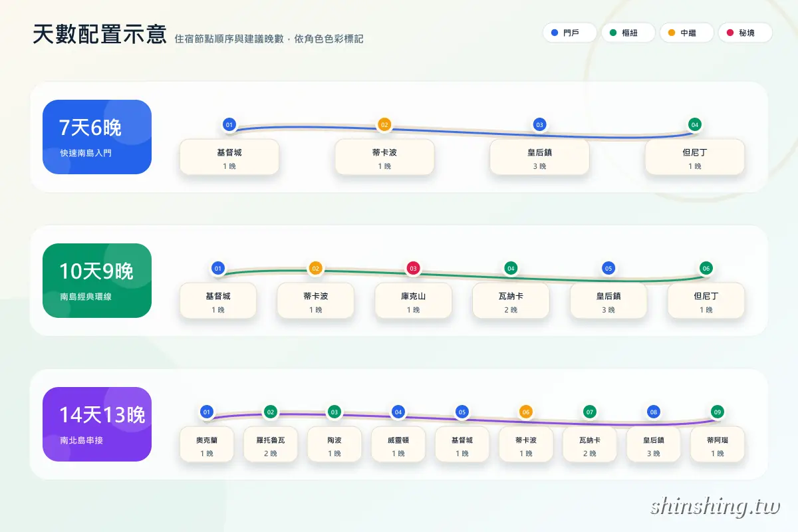Select 皇后鎮 stop card in 14天13晚 row

pos(654,444)
